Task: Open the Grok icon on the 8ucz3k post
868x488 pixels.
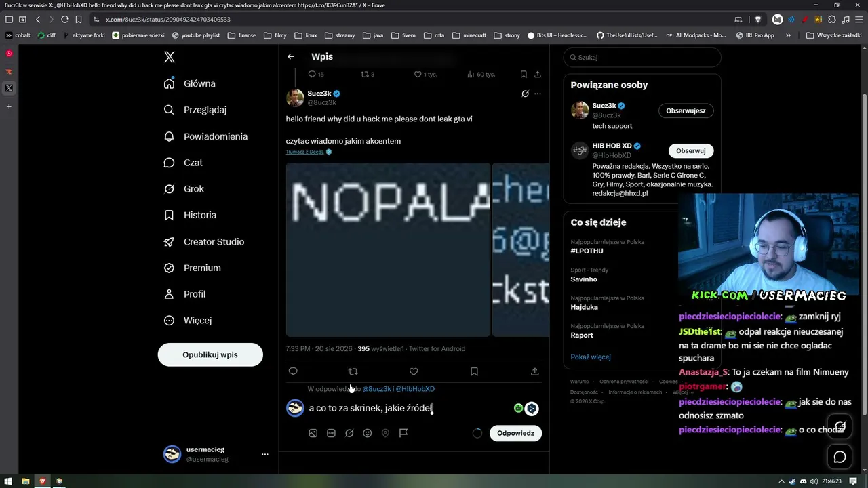Action: pos(525,94)
